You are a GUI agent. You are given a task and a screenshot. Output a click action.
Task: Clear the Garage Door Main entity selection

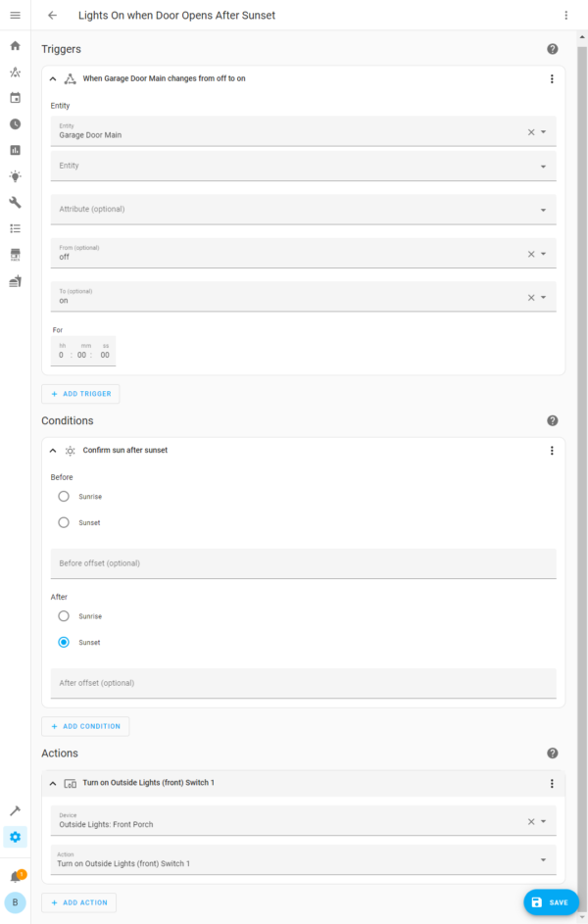click(530, 131)
